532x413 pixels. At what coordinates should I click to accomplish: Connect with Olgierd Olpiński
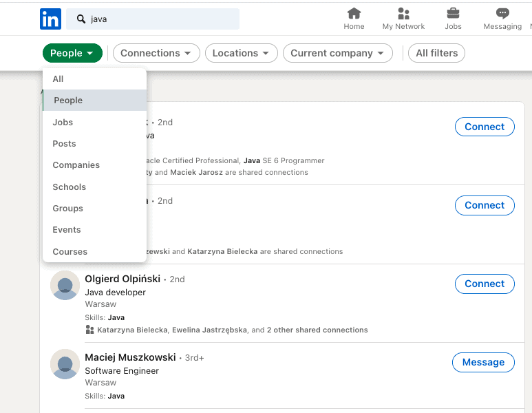tap(485, 284)
